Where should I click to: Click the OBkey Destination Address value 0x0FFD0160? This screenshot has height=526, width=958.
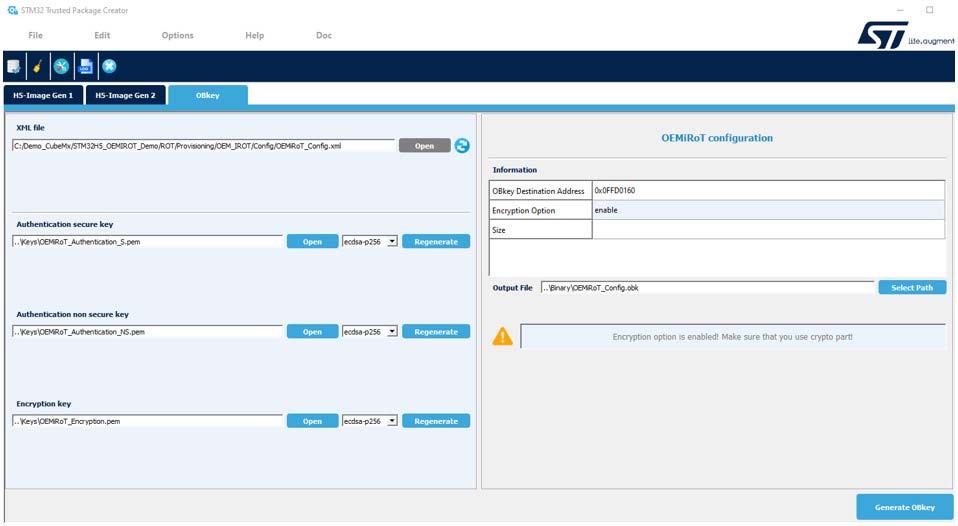click(x=768, y=191)
